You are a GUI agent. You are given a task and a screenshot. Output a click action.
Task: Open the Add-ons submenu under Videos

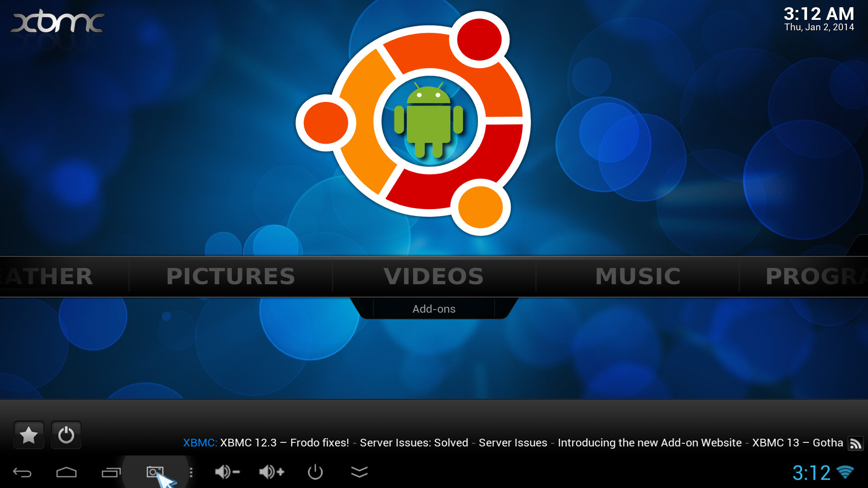point(434,309)
